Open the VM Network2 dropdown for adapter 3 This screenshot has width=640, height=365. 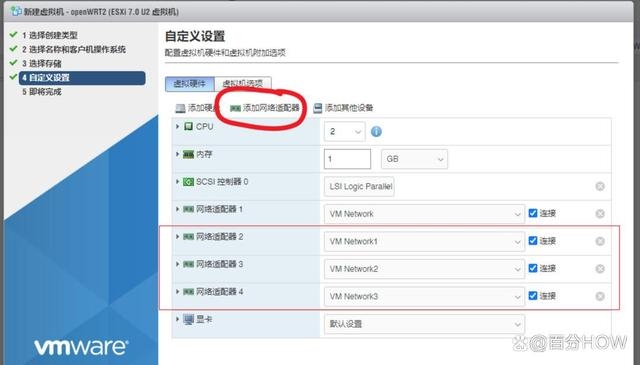(424, 269)
